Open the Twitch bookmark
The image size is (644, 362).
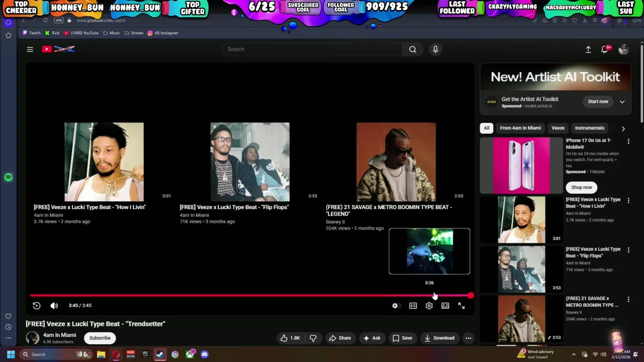(32, 33)
